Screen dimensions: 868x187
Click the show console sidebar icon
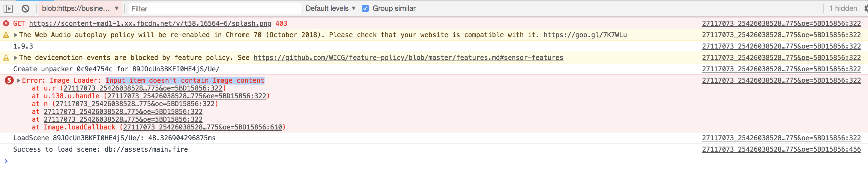point(8,8)
